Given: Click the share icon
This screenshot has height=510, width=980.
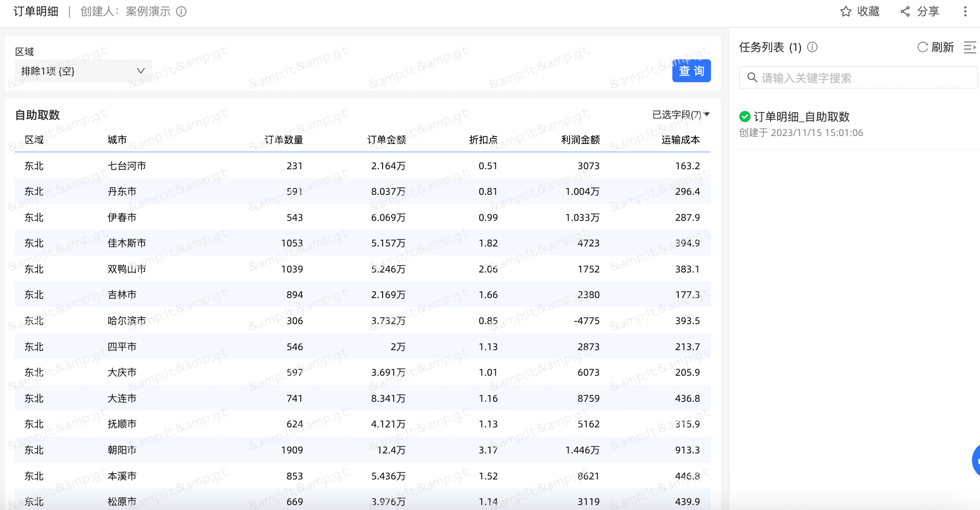Looking at the screenshot, I should [x=905, y=12].
